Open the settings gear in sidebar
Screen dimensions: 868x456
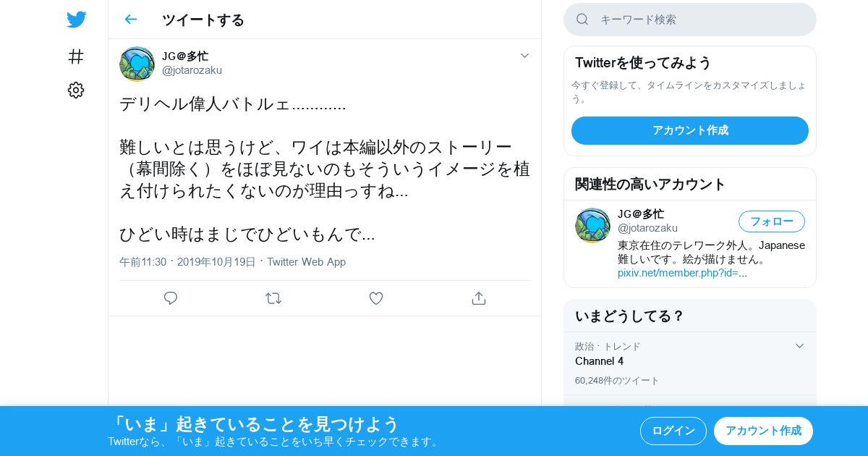[x=76, y=90]
